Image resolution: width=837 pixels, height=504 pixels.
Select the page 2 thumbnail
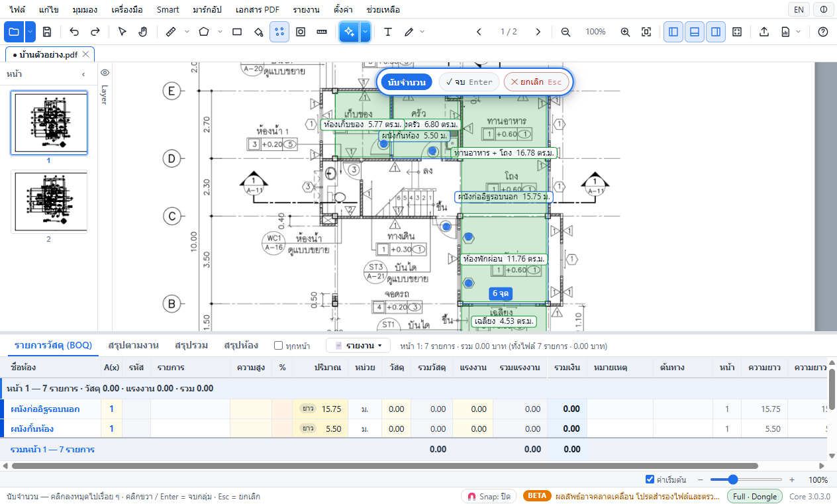tap(49, 202)
